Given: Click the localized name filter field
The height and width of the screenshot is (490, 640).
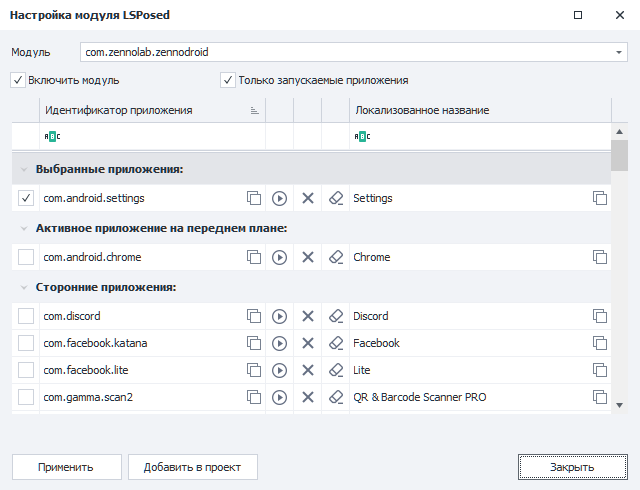Looking at the screenshot, I should [480, 136].
